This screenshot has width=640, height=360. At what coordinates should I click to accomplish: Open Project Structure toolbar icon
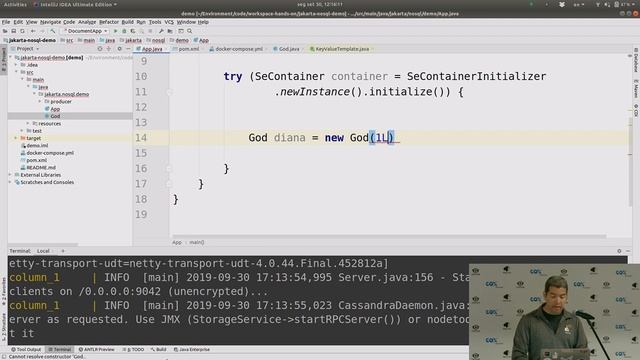tap(170, 31)
